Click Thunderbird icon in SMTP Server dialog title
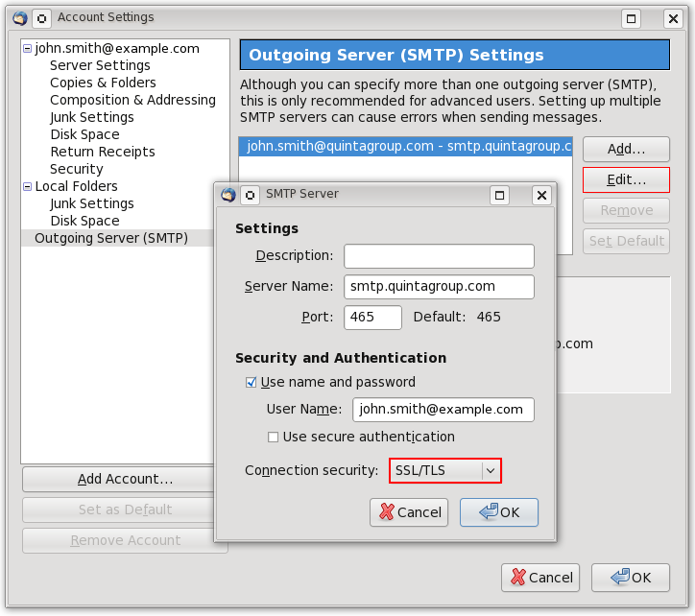Screen dimensions: 695x616 pyautogui.click(x=228, y=195)
